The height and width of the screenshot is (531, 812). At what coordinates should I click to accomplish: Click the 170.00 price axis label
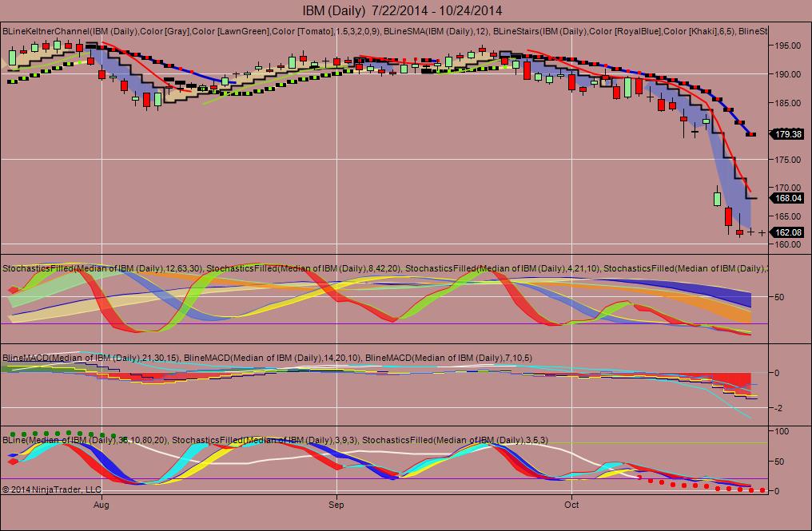pyautogui.click(x=788, y=188)
